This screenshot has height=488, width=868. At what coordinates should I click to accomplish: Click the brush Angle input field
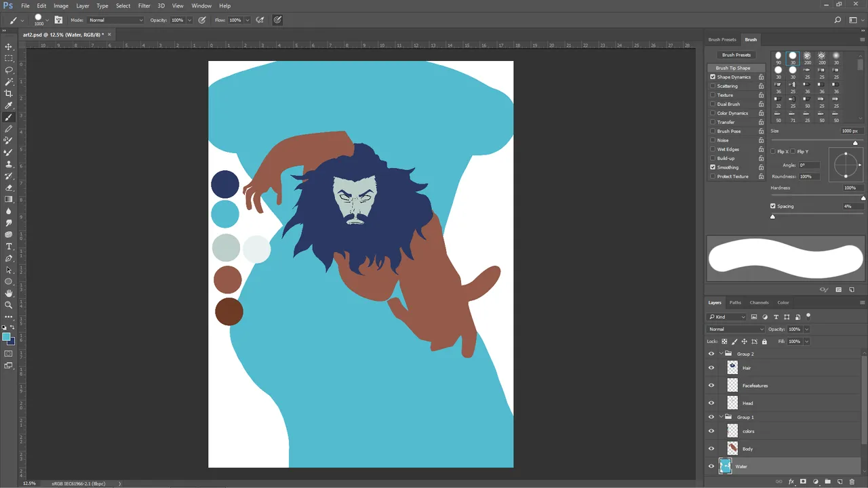[x=809, y=165]
